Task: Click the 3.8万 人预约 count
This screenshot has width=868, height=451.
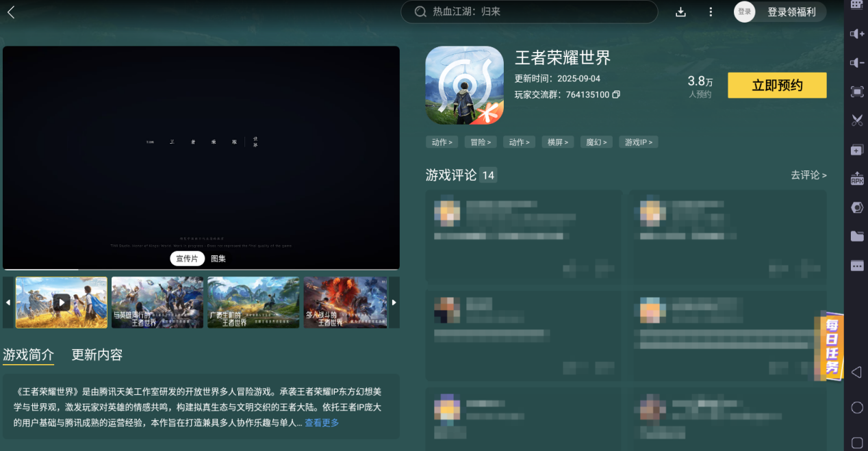Action: point(700,86)
